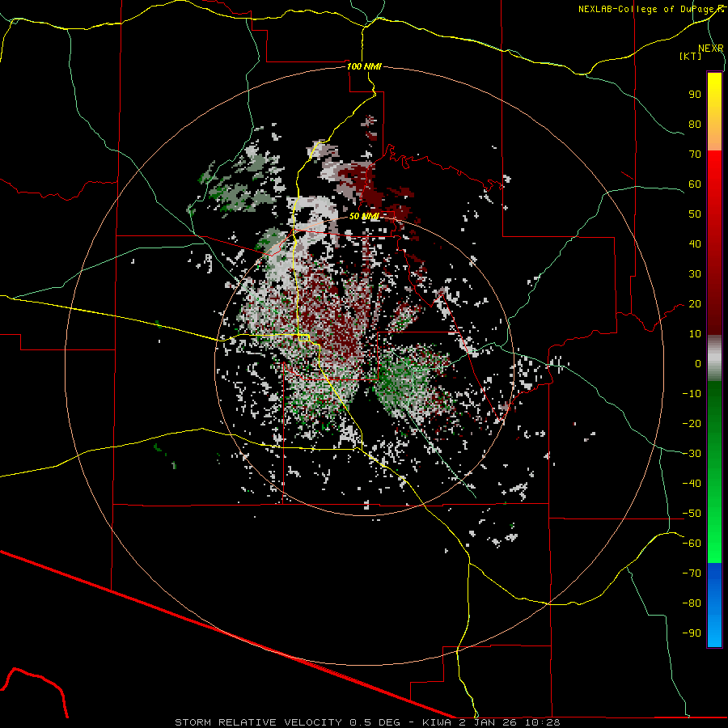Select the -30 knot scale label
Image resolution: width=728 pixels, height=728 pixels.
(692, 454)
